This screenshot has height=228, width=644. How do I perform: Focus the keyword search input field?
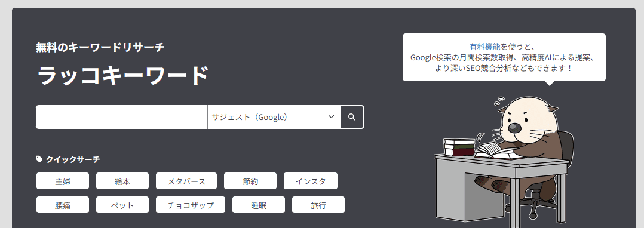pos(122,117)
